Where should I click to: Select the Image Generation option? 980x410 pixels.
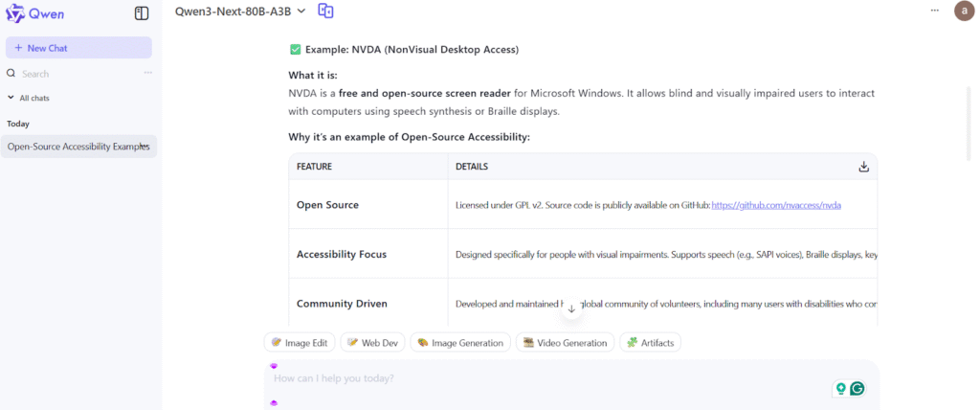[x=460, y=342]
